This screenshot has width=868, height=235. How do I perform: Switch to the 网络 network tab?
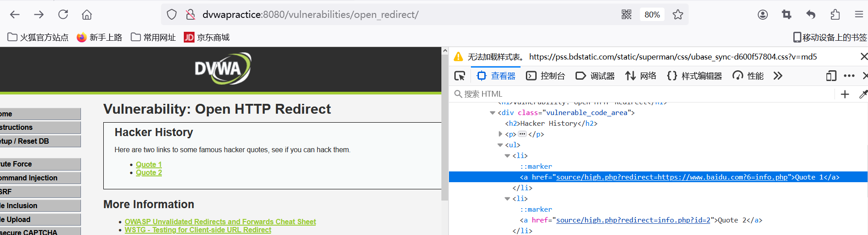pos(641,76)
